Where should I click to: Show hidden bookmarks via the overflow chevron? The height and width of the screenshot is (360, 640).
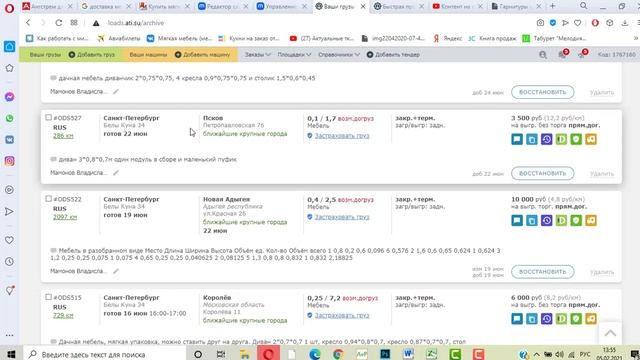(x=636, y=38)
